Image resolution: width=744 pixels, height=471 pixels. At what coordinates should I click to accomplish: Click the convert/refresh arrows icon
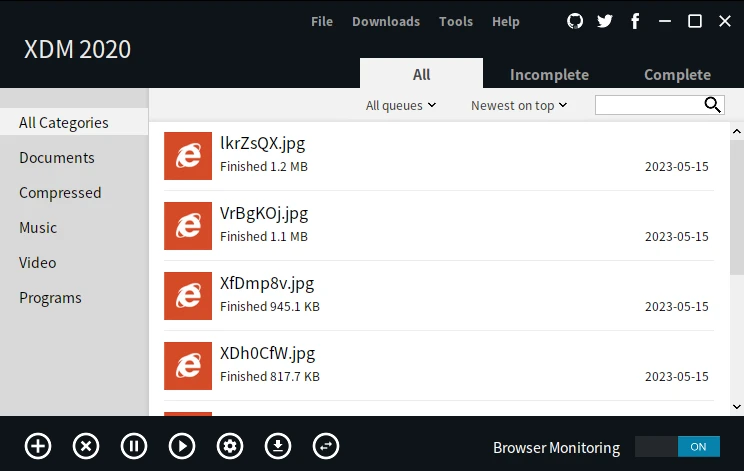tap(326, 446)
